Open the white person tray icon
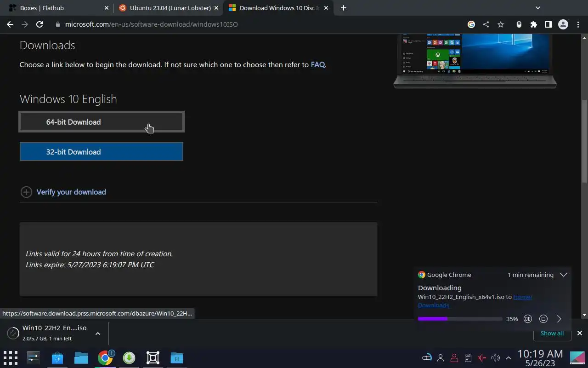Image resolution: width=588 pixels, height=368 pixels. pyautogui.click(x=441, y=358)
